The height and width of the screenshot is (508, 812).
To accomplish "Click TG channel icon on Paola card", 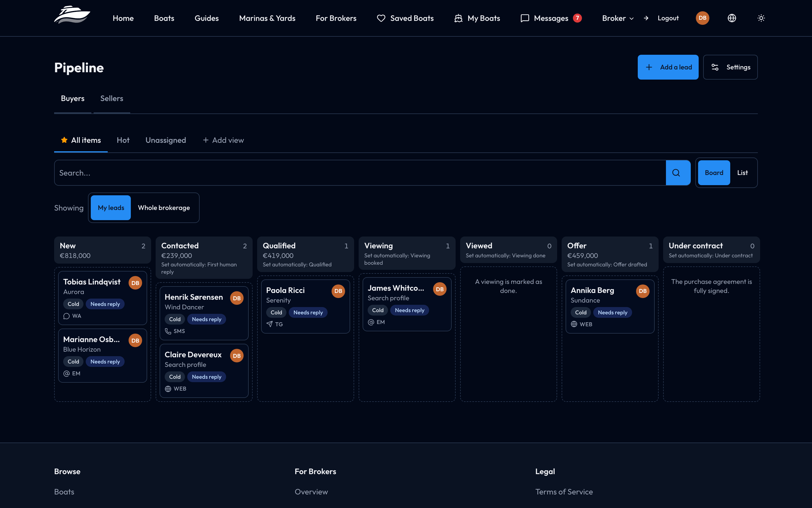I will [270, 324].
